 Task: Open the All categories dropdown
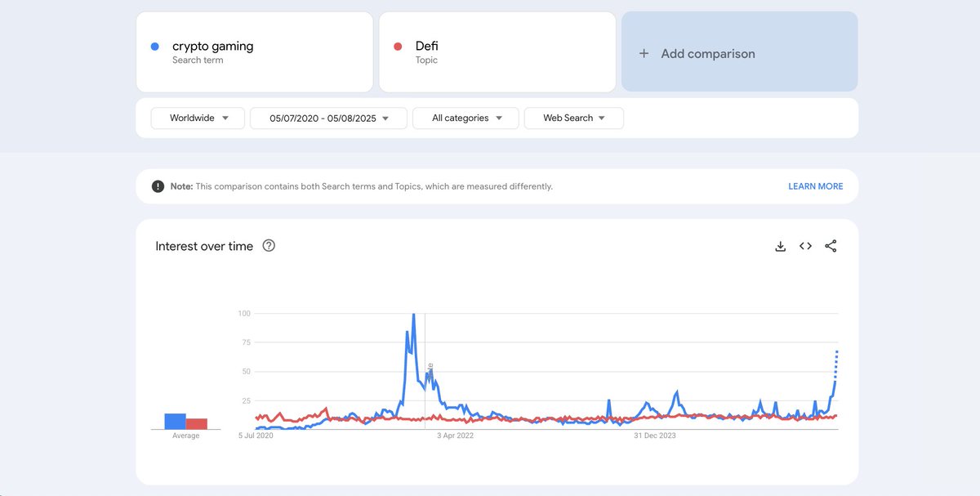coord(465,118)
